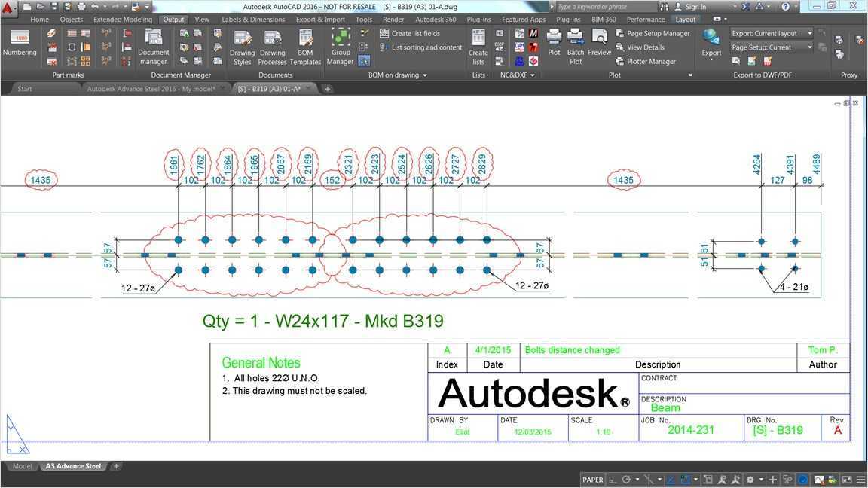
Task: Click the Undo arrow in quick access toolbar
Action: (95, 7)
